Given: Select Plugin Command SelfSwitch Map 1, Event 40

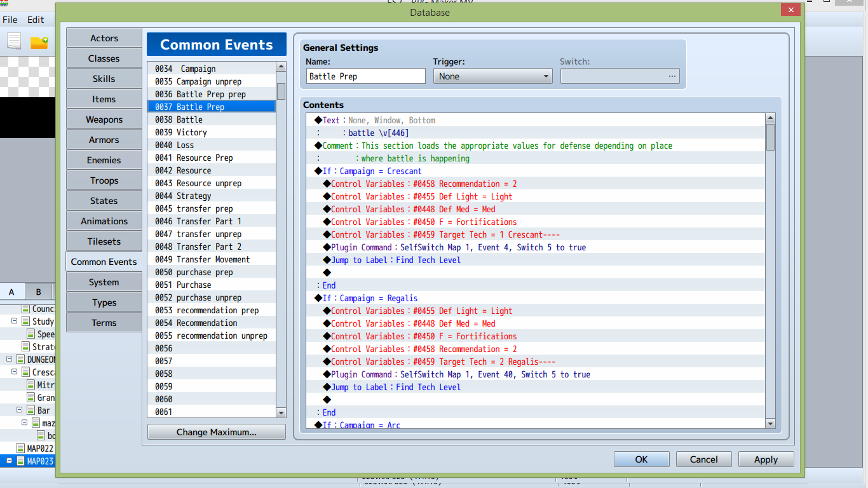Looking at the screenshot, I should tap(536, 374).
